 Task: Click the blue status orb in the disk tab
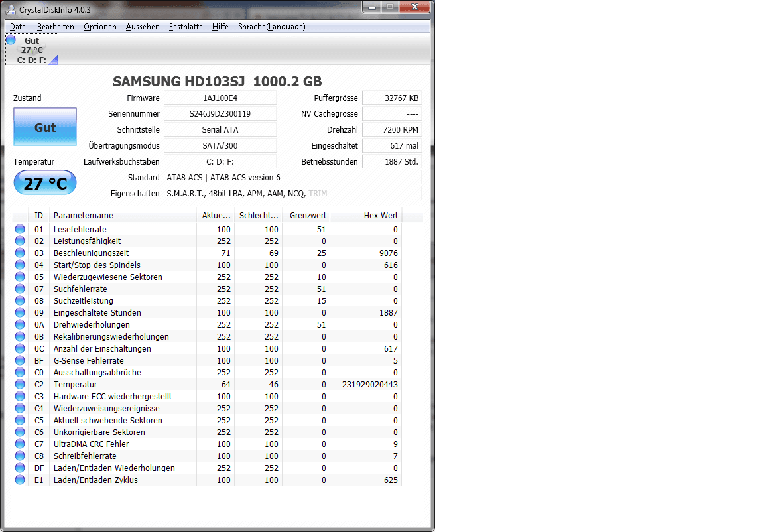tap(11, 40)
